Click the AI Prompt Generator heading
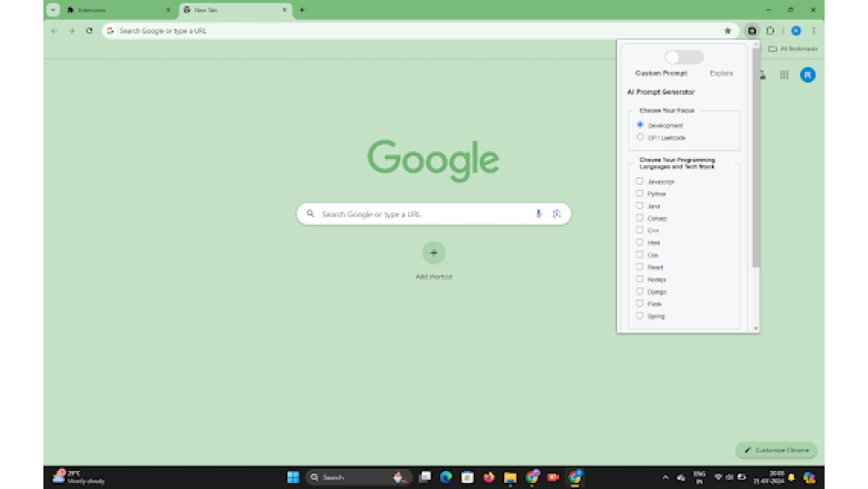This screenshot has width=868, height=489. click(661, 92)
